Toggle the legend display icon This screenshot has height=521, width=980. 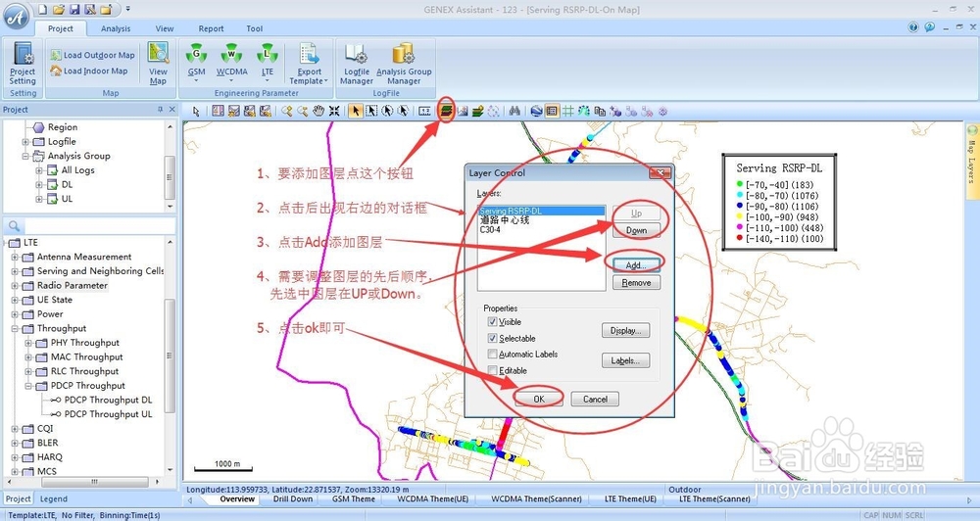point(552,112)
